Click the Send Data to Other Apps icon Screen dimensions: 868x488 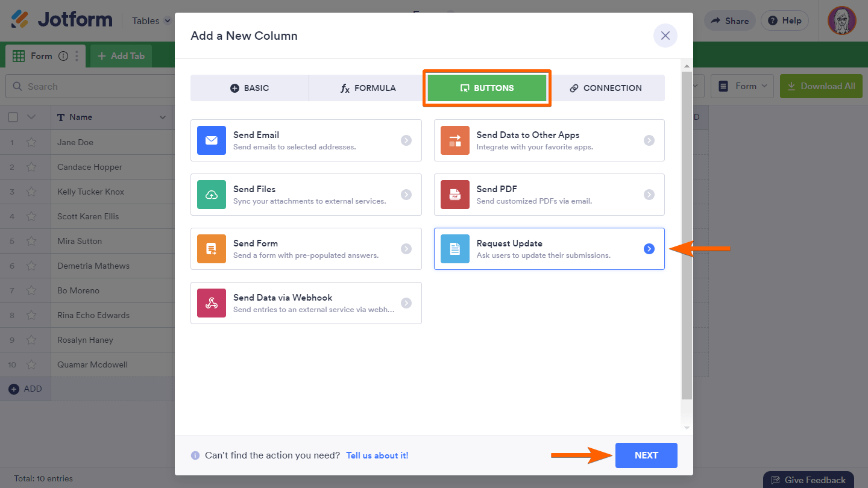point(455,140)
